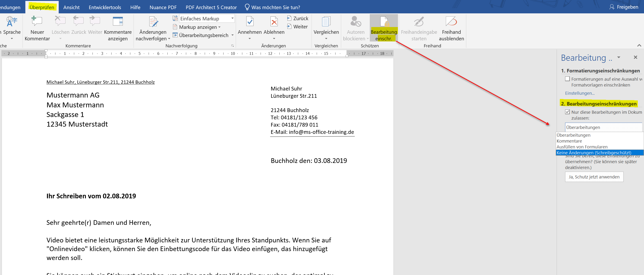Open Nachverfolgung dialog launcher icon
The height and width of the screenshot is (275, 644).
pos(232,46)
